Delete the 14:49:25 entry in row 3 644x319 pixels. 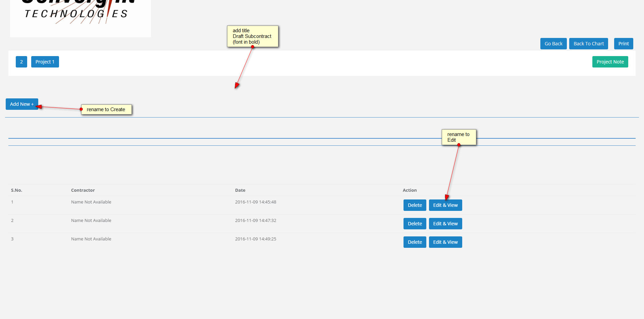(x=415, y=242)
